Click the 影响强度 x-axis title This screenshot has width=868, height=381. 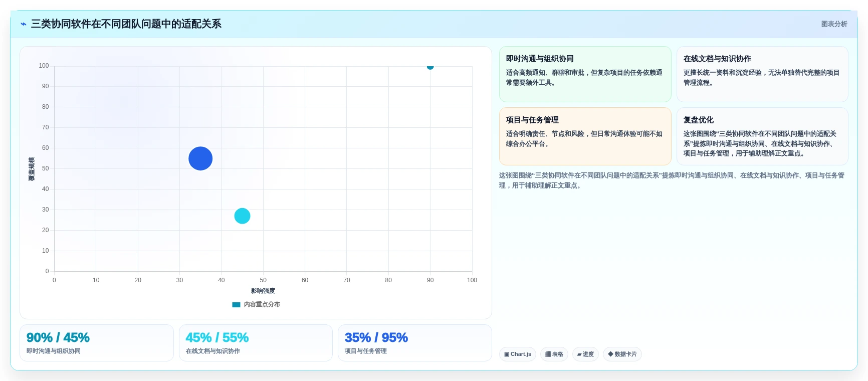[263, 291]
